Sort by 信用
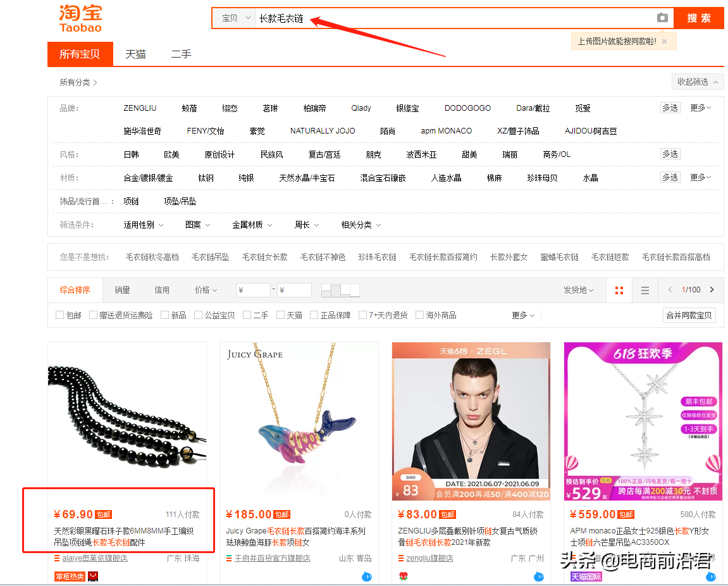Screen dimensions: 728x586 point(162,290)
